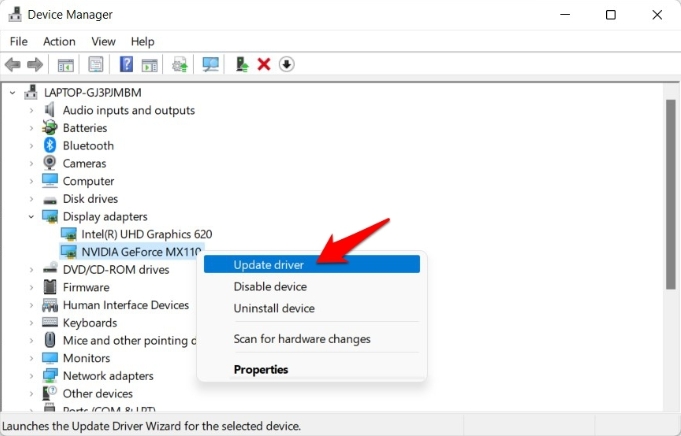Click the Forward arrow toolbar icon

[35, 65]
